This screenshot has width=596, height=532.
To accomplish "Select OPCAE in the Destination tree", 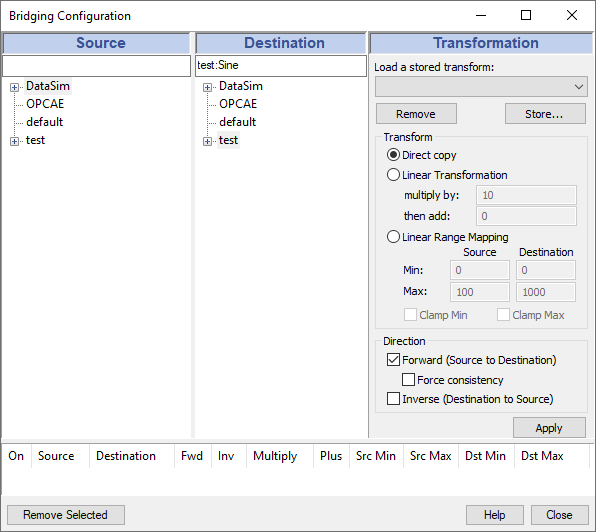I will click(x=238, y=104).
